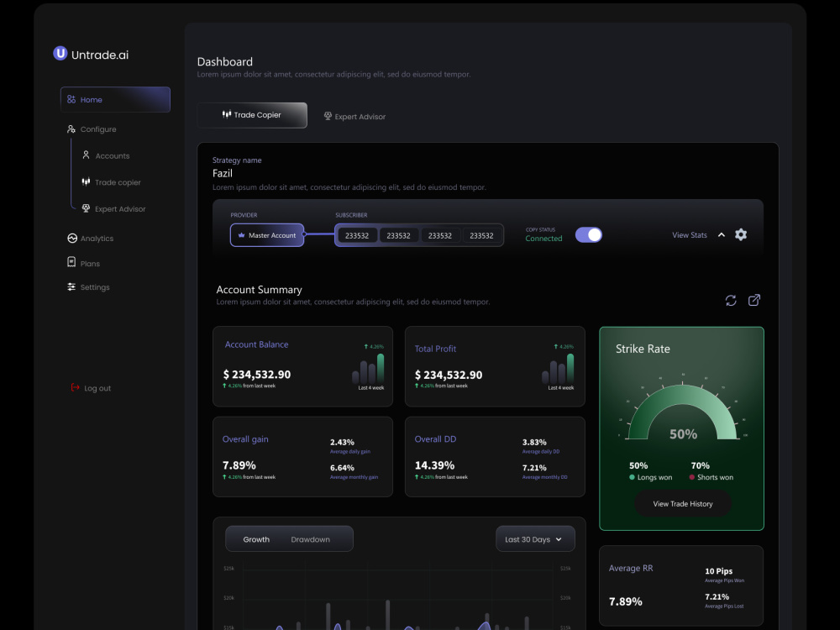This screenshot has width=840, height=630.
Task: Click the Average RR 7.89% value
Action: tap(625, 601)
